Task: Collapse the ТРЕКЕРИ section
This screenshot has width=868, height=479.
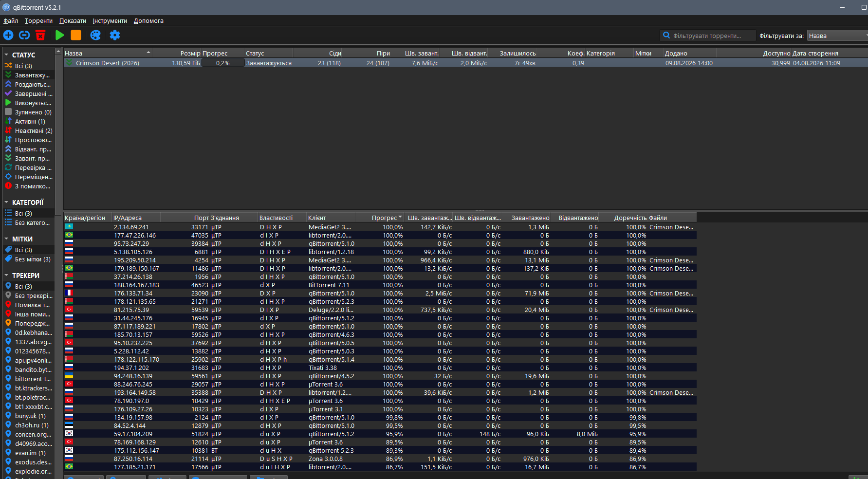Action: (x=6, y=276)
